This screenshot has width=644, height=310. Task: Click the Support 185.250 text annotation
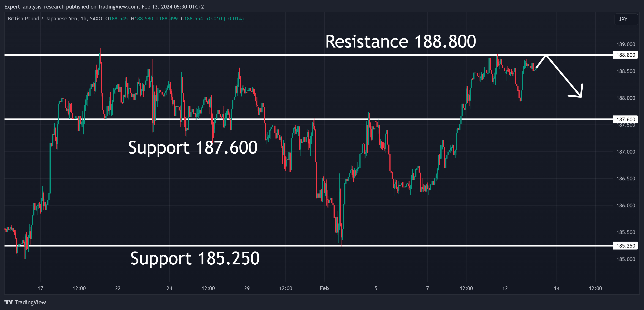tap(195, 258)
